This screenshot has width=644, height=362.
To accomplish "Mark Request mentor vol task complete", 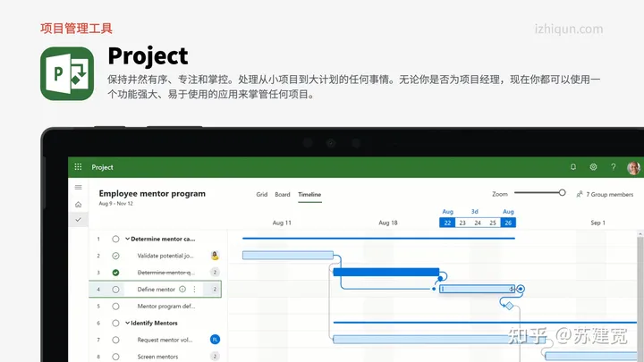I will click(115, 340).
